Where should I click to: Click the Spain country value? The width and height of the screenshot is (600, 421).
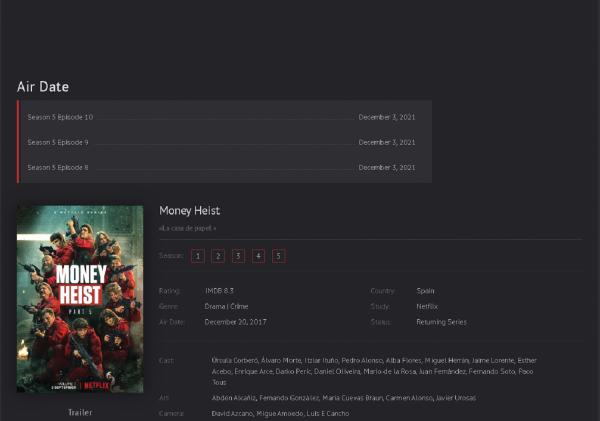tap(425, 291)
